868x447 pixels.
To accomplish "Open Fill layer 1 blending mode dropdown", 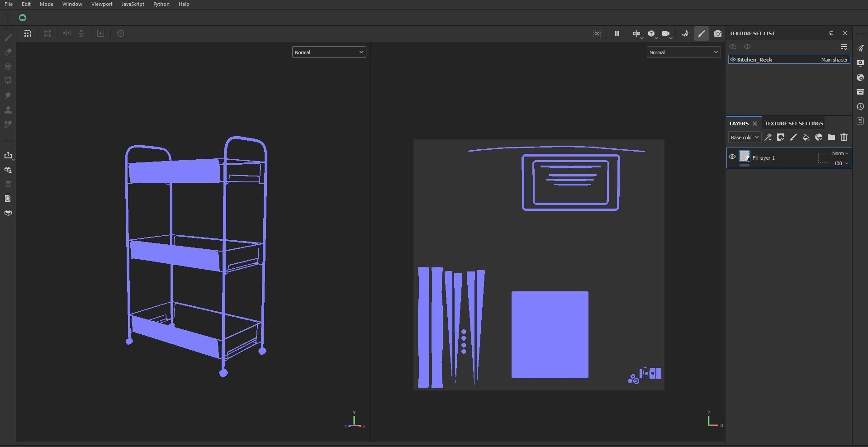I will point(840,153).
